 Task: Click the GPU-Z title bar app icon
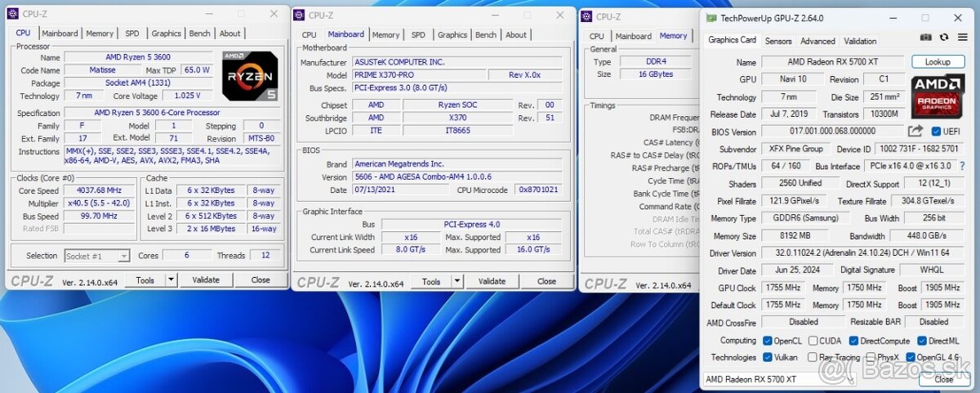click(x=711, y=18)
